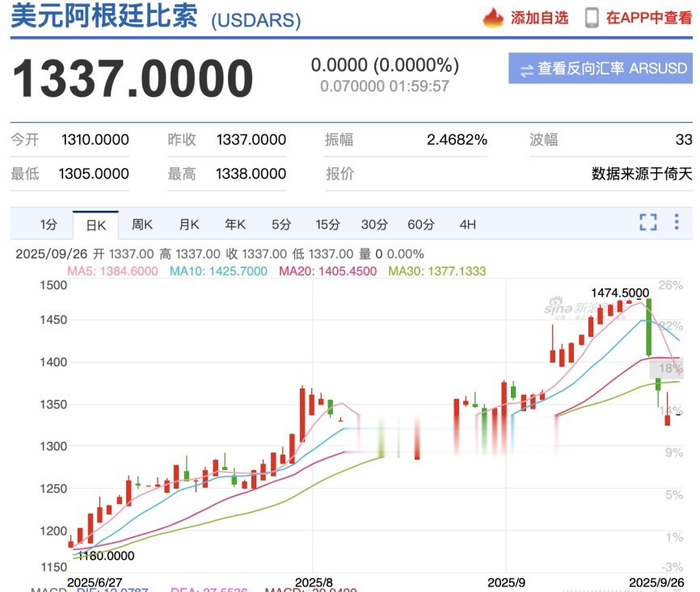Click the MA30: 1377.1333 legend
This screenshot has width=700, height=592.
(437, 271)
